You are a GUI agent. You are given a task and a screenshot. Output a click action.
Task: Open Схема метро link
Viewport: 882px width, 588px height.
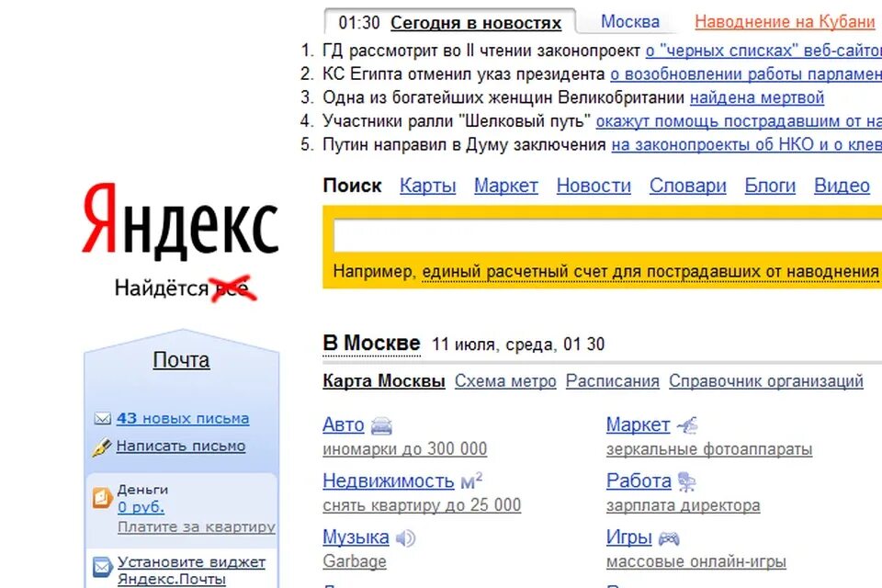pos(505,381)
